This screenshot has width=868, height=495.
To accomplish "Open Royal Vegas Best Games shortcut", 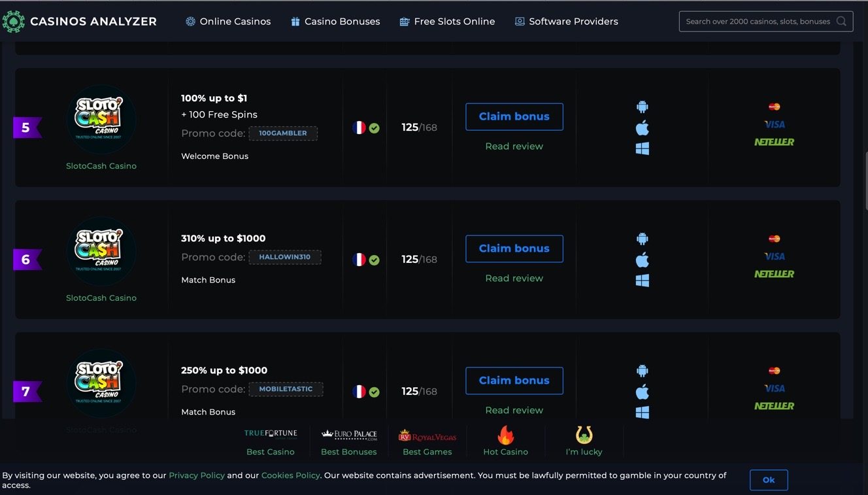I will [427, 441].
